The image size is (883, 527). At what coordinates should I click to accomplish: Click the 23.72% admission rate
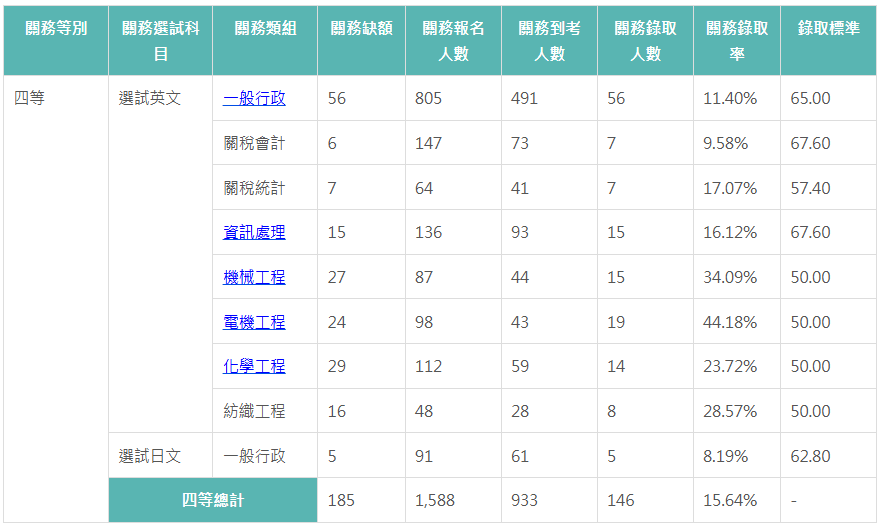point(730,367)
